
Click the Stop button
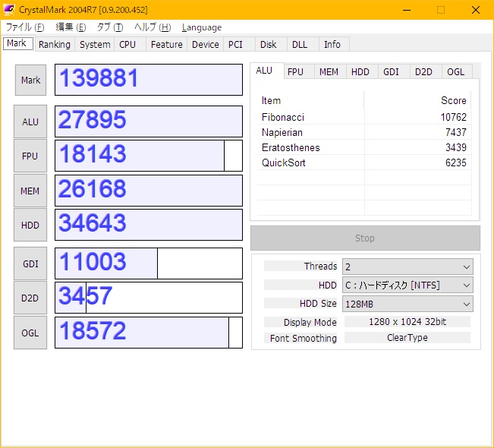coord(365,238)
